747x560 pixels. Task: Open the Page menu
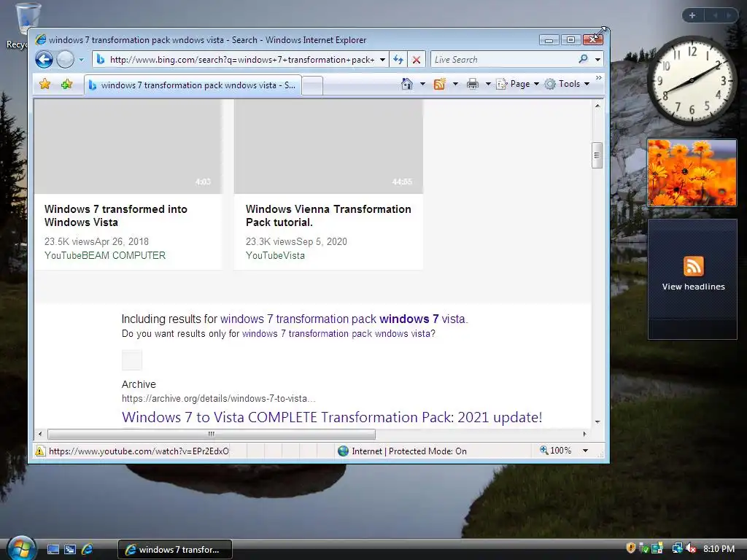517,85
